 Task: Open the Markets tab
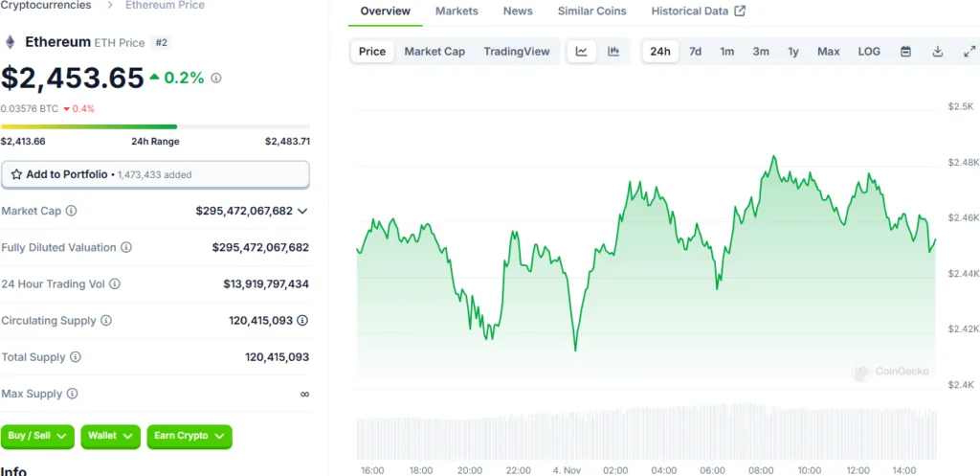(x=457, y=11)
